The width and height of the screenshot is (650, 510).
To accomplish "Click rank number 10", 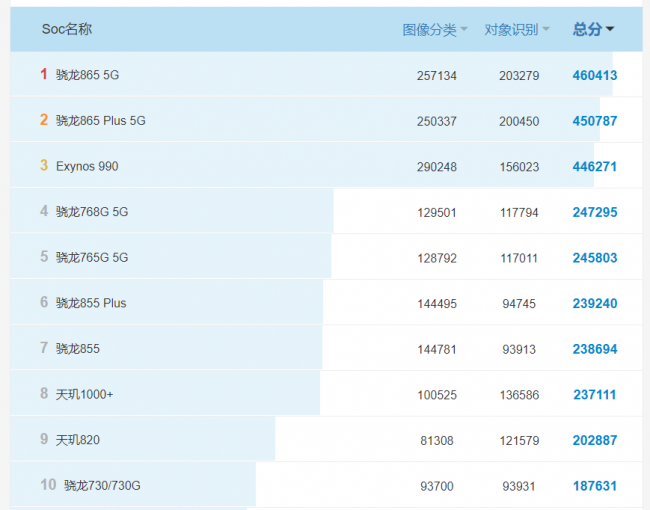I will tap(48, 485).
